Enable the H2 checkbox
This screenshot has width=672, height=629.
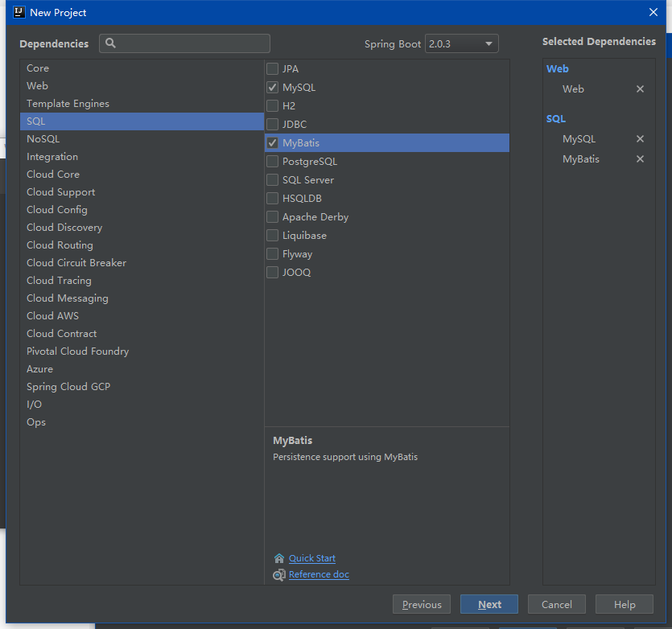point(273,106)
